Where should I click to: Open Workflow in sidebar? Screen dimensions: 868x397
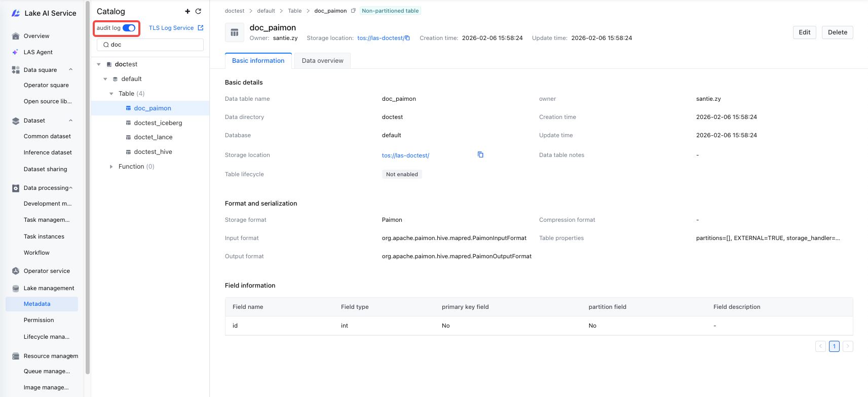coord(36,253)
